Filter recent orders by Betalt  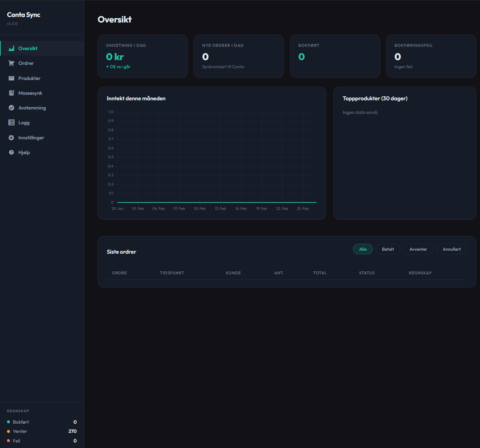(388, 249)
